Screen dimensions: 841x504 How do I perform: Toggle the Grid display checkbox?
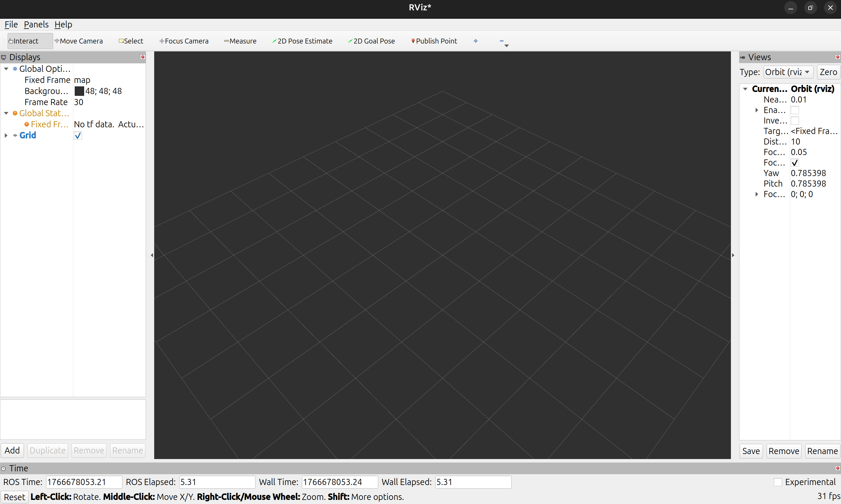(x=78, y=136)
